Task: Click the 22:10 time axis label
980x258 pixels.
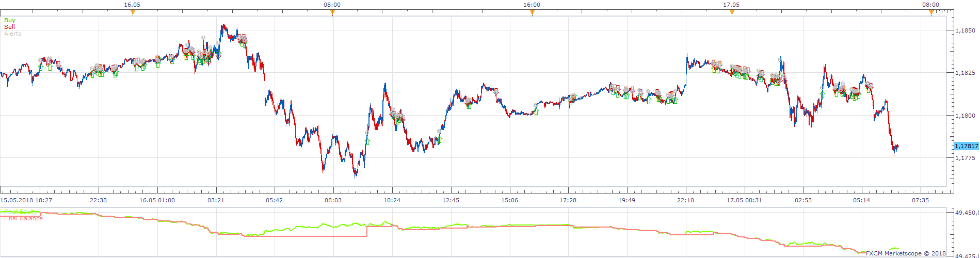Action: tap(685, 200)
